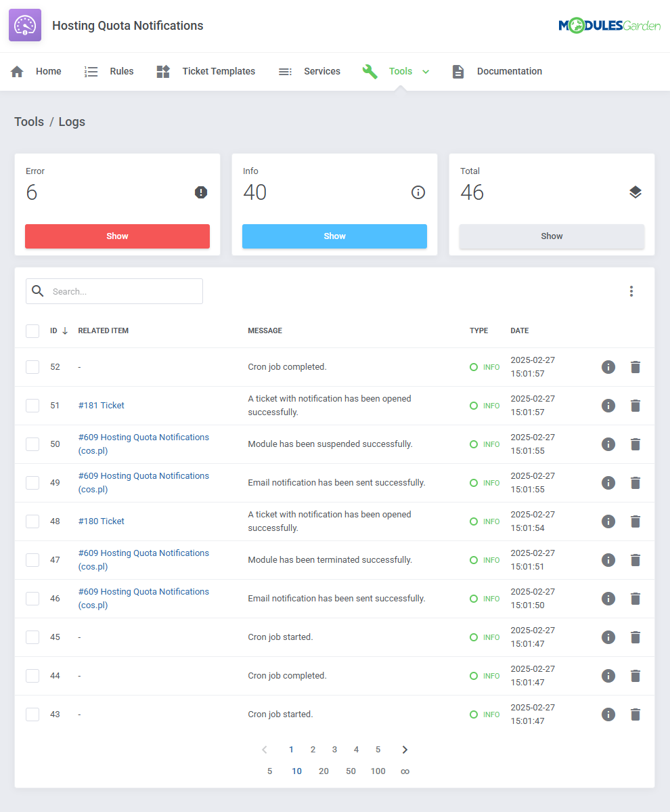The image size is (670, 812).
Task: View details of log 50
Action: coord(608,444)
